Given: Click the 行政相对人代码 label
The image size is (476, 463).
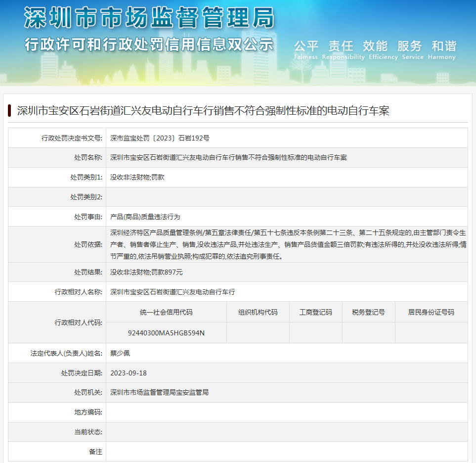Looking at the screenshot, I should coord(79,323).
